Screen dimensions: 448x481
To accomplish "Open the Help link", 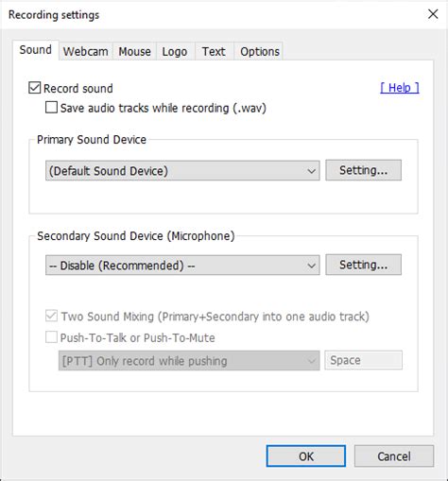I will (x=400, y=88).
